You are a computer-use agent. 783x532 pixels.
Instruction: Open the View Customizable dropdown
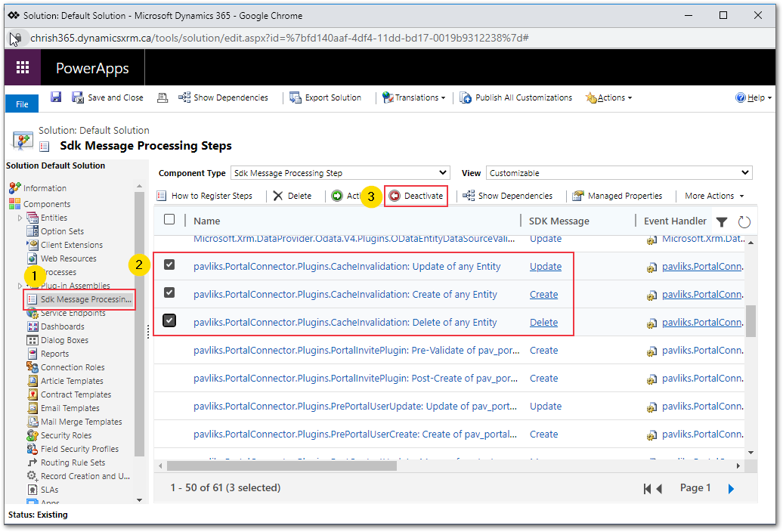pyautogui.click(x=619, y=173)
